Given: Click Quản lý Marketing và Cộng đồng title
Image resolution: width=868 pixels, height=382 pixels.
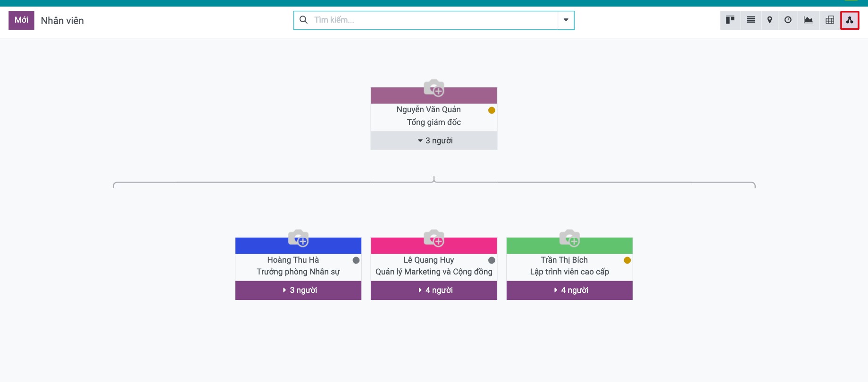Looking at the screenshot, I should click(434, 272).
